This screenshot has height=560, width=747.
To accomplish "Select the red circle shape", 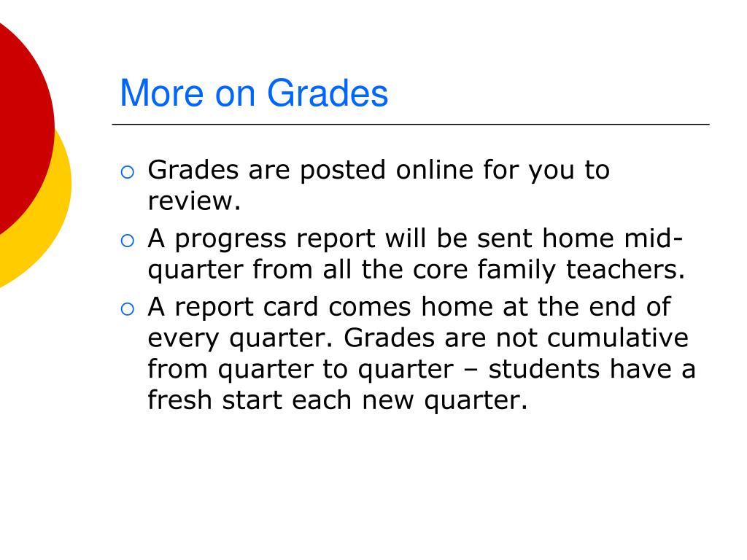I will click(x=24, y=128).
